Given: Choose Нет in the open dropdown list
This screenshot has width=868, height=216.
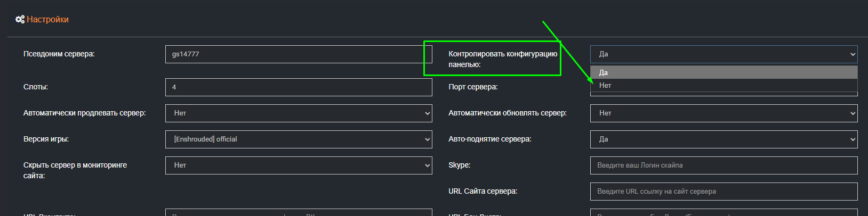Looking at the screenshot, I should pos(724,85).
